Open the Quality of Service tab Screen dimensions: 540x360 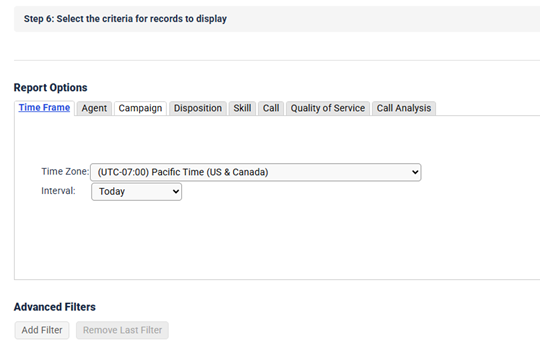pyautogui.click(x=328, y=108)
